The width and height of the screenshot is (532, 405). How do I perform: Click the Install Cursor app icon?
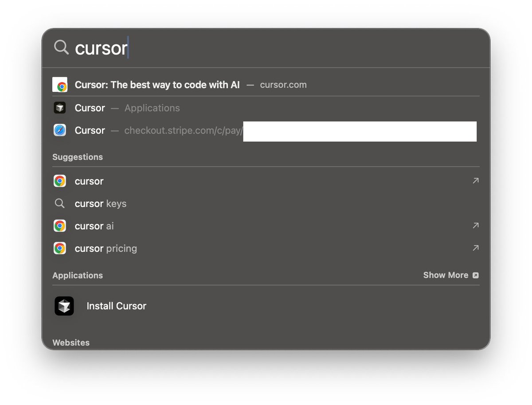64,306
